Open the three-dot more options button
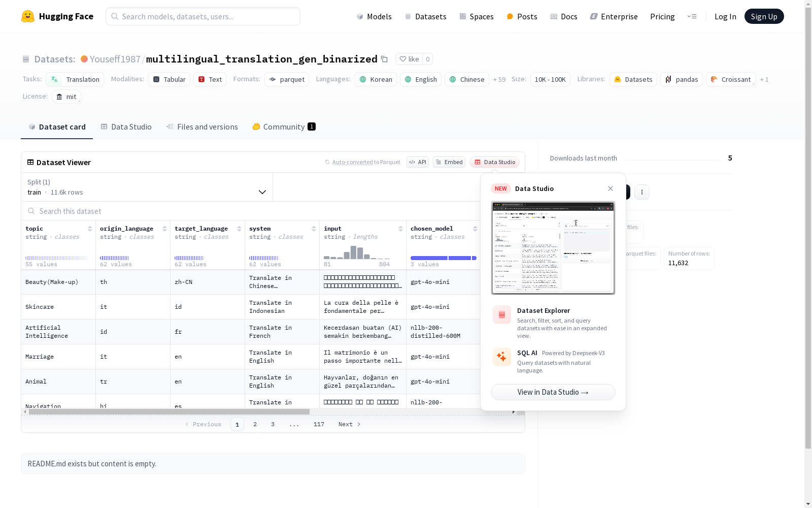The width and height of the screenshot is (812, 508). point(642,192)
